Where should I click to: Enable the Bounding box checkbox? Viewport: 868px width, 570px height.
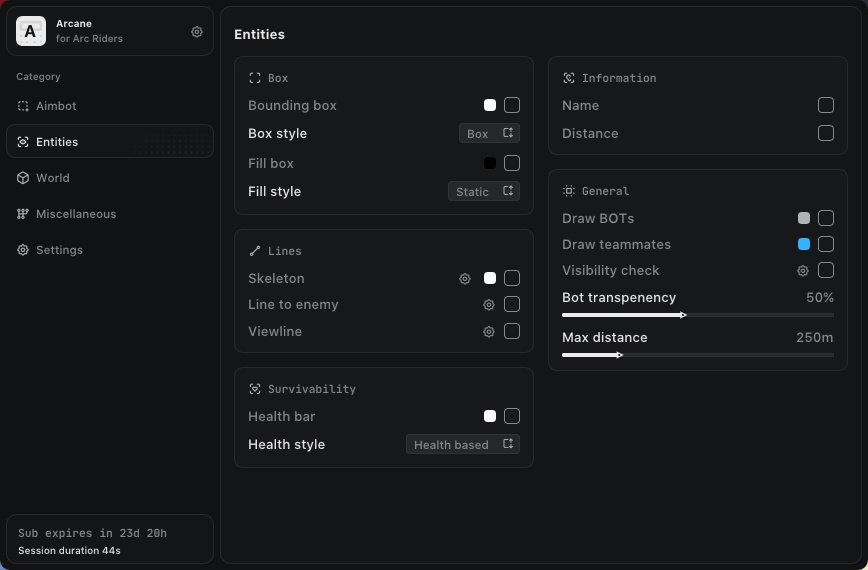[x=512, y=105]
